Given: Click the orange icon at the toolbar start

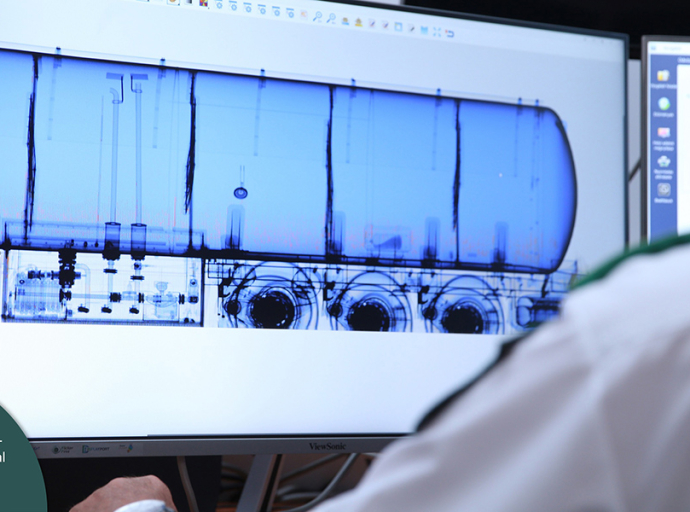Looking at the screenshot, I should (x=173, y=2).
